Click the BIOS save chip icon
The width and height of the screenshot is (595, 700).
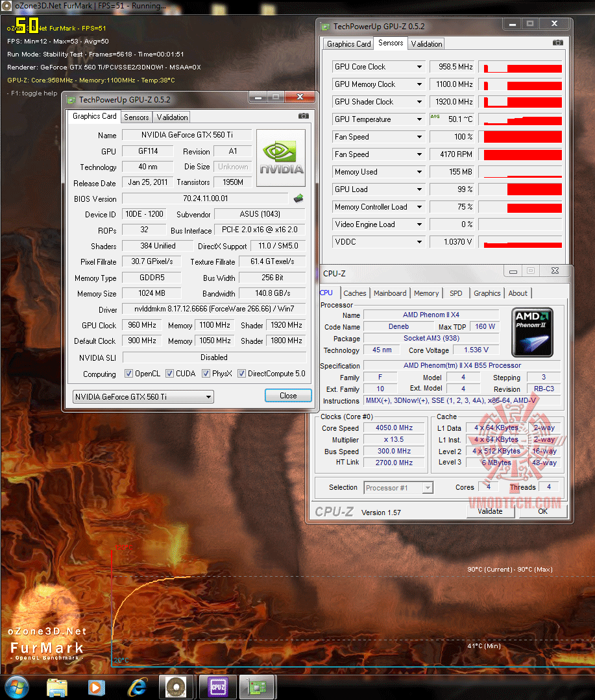(x=298, y=199)
